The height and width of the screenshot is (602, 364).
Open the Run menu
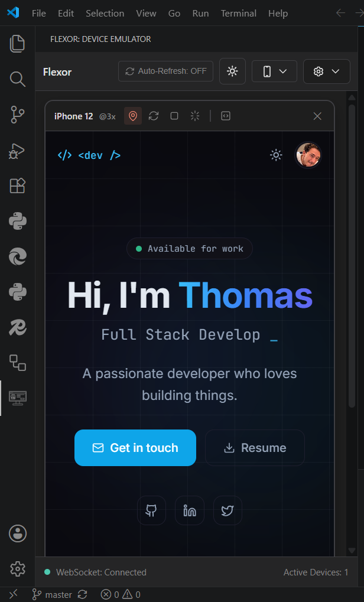[200, 13]
